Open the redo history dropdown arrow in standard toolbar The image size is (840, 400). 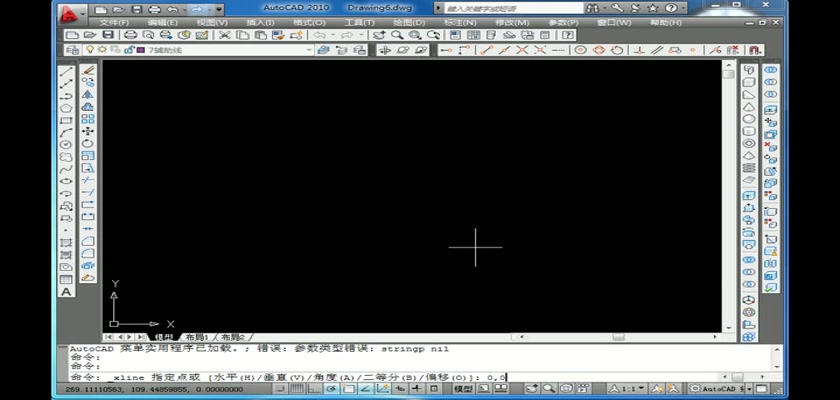click(x=362, y=35)
